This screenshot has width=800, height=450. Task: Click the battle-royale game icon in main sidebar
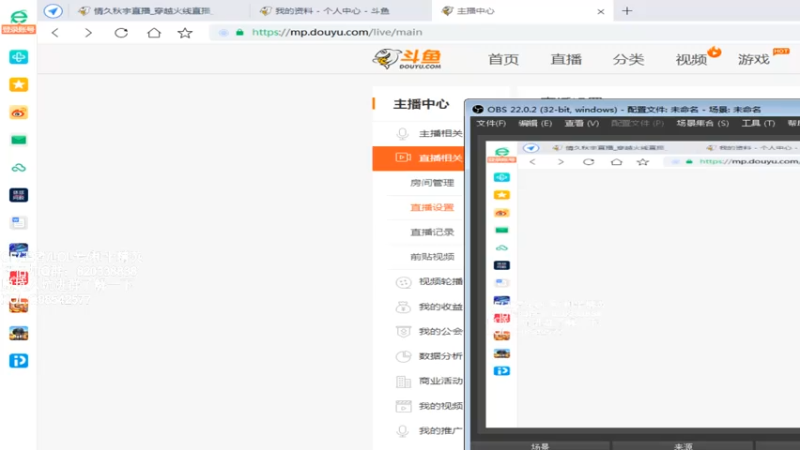[x=18, y=333]
